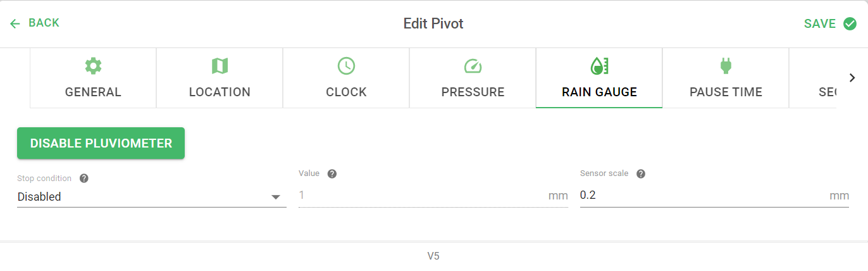Screen dimensions: 868x271
Task: Click help icon beside Sensor scale
Action: pyautogui.click(x=640, y=173)
